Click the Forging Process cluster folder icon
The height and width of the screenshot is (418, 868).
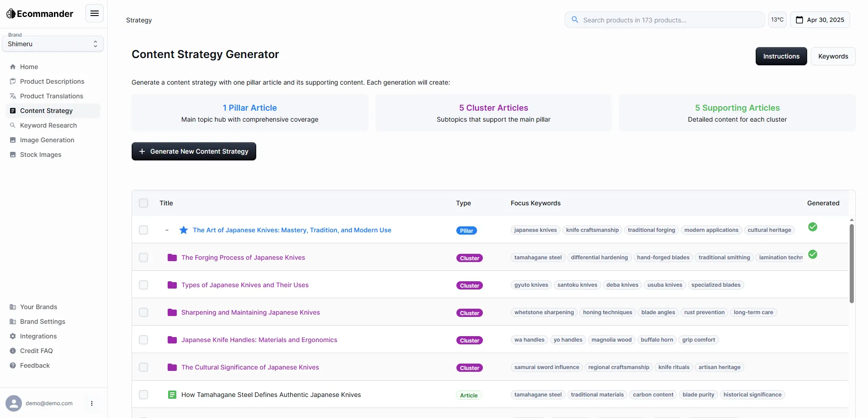pos(172,257)
